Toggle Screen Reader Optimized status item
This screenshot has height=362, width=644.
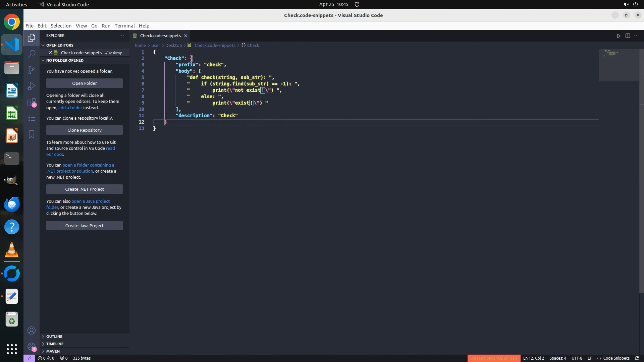click(x=494, y=358)
